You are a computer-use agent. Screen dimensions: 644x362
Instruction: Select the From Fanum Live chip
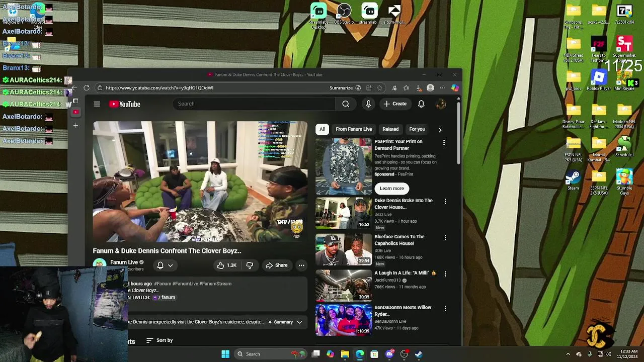[x=354, y=129]
